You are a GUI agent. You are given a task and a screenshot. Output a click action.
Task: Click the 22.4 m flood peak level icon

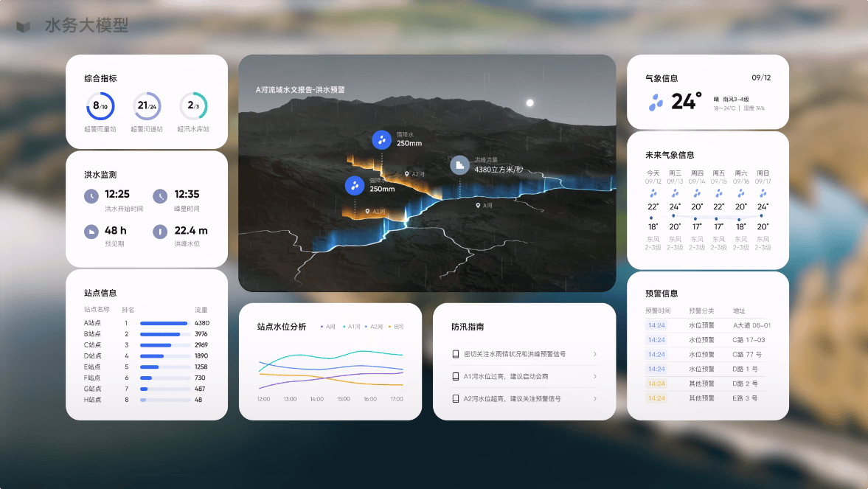tap(160, 232)
